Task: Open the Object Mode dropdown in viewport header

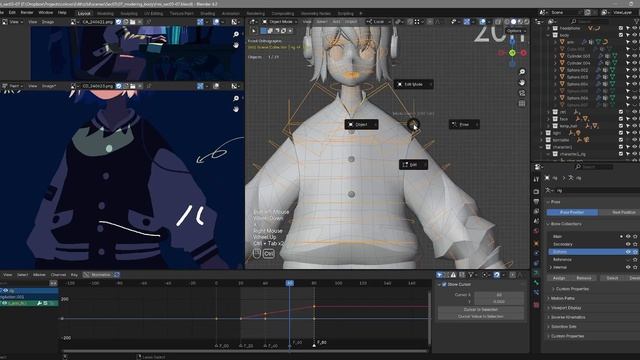Action: coord(280,22)
